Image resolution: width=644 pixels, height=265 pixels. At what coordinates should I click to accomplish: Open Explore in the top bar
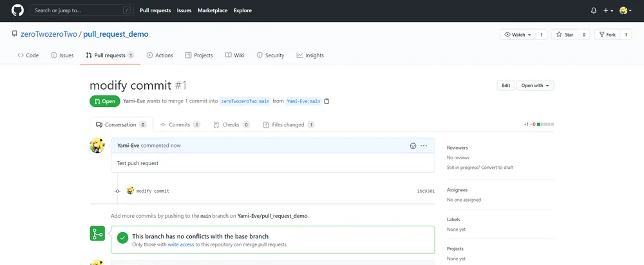[x=243, y=10]
